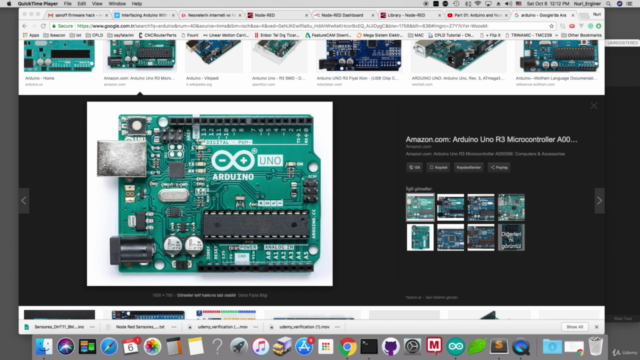The height and width of the screenshot is (360, 640).
Task: Open Notes from the Dock
Action: [x=196, y=347]
